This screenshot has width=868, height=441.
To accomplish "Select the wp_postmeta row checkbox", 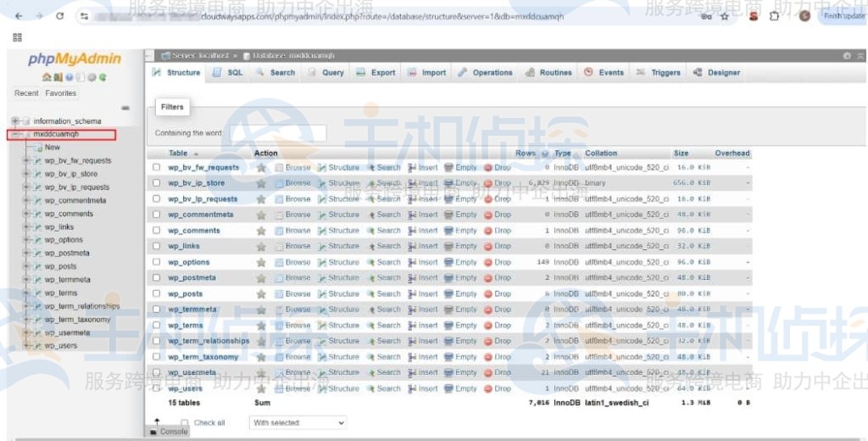I will tap(157, 278).
